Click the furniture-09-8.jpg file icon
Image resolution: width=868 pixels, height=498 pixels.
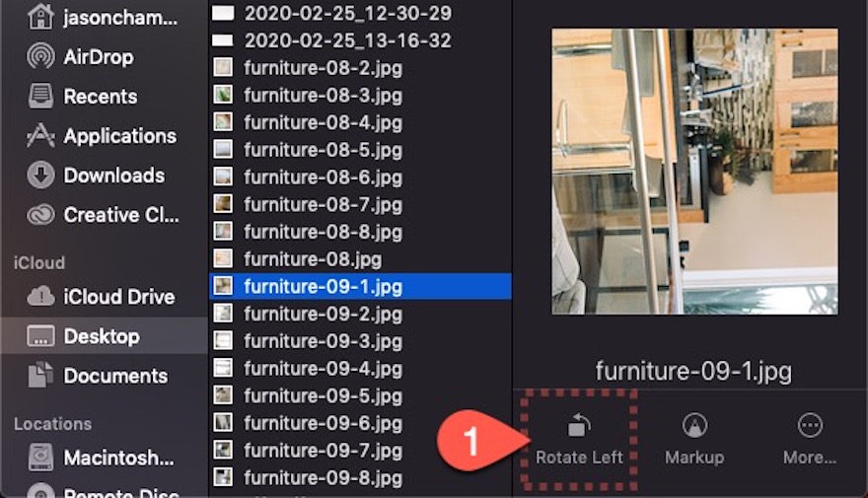(x=223, y=477)
